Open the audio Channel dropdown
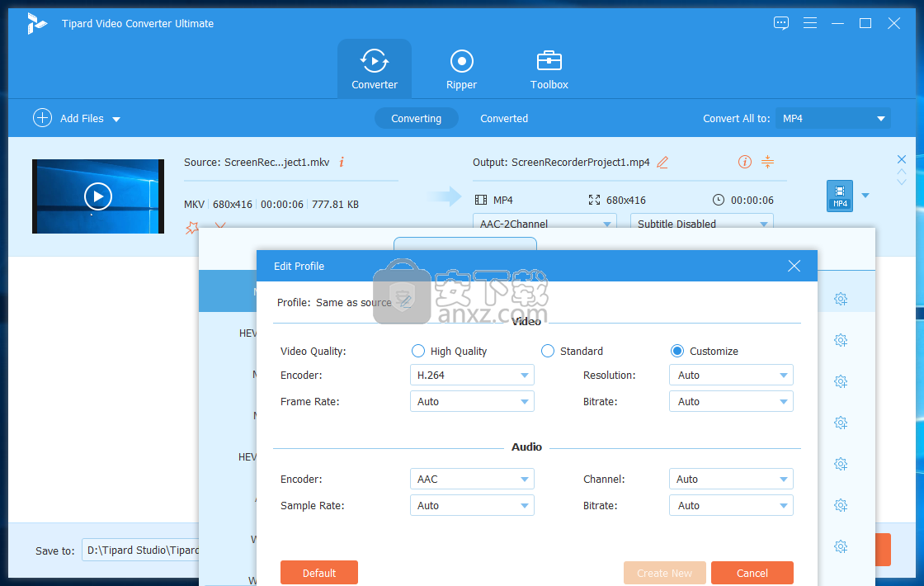The image size is (924, 586). [731, 479]
